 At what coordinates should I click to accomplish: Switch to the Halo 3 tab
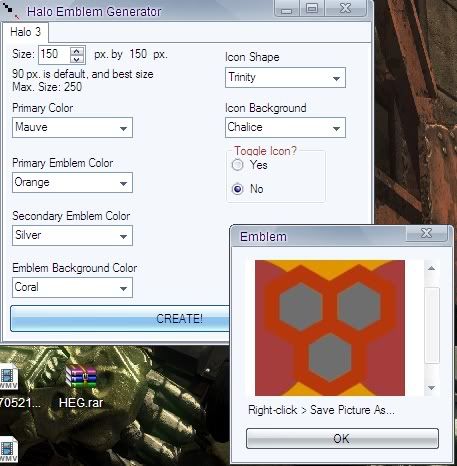[26, 32]
